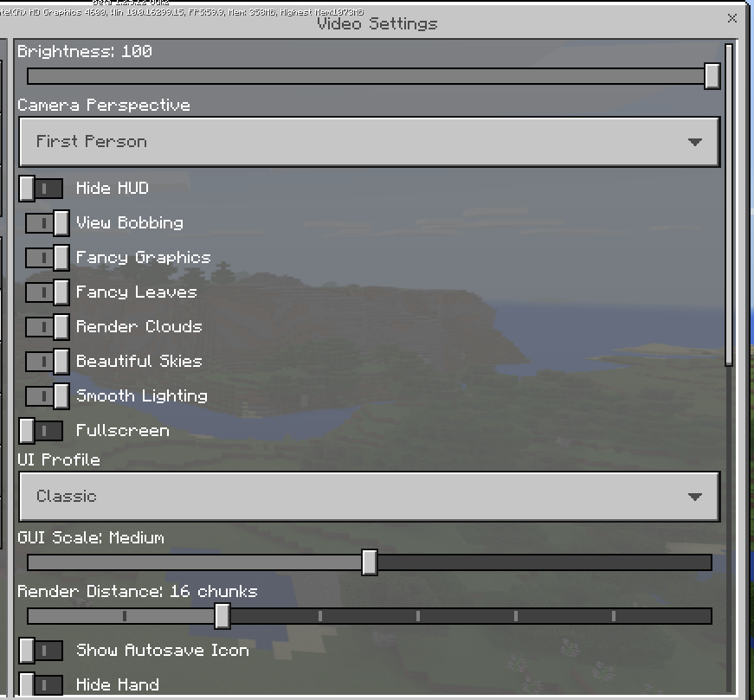Click the Render Distance slider handle
The height and width of the screenshot is (700, 754).
click(222, 616)
